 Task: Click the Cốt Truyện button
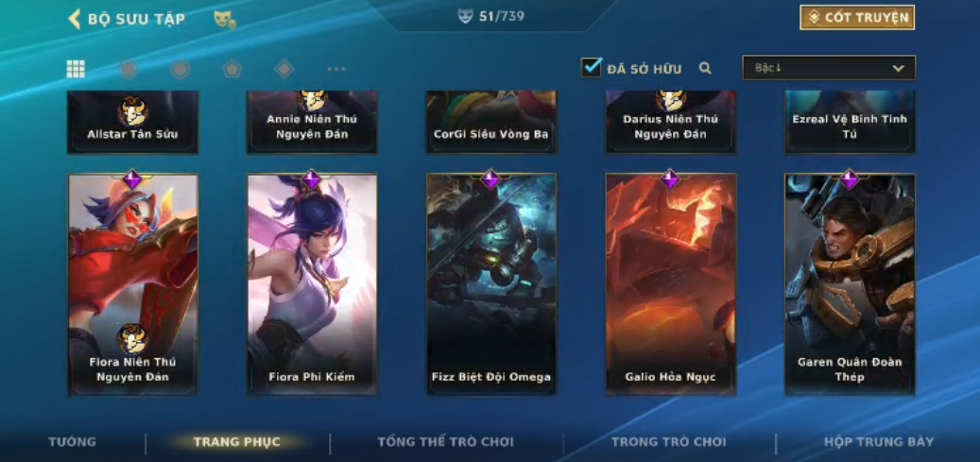[857, 18]
